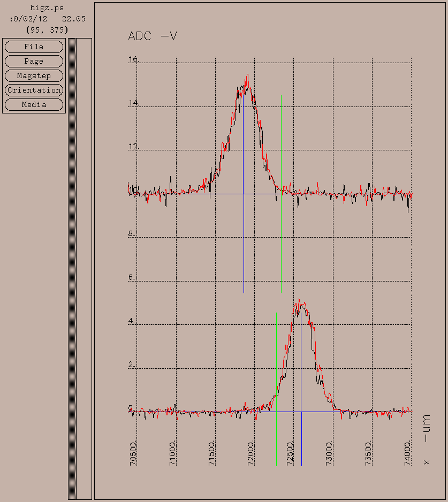
Task: Open the Page menu button
Action: (x=34, y=62)
